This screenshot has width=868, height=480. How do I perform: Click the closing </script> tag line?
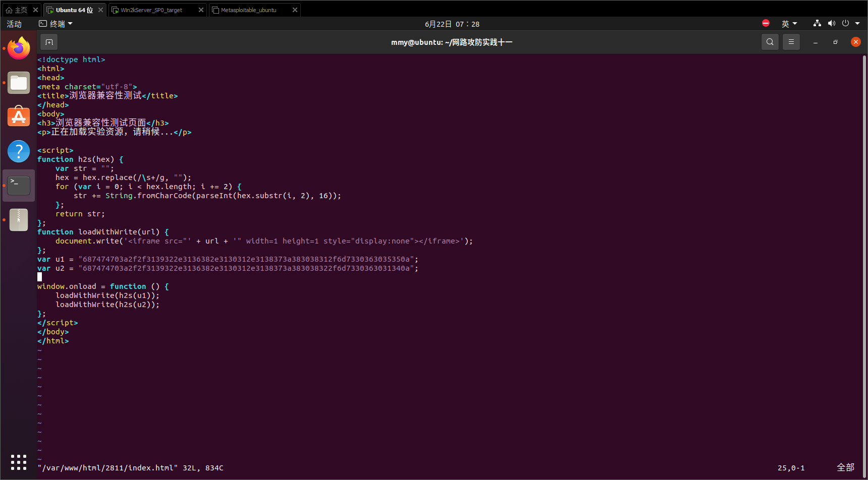58,323
